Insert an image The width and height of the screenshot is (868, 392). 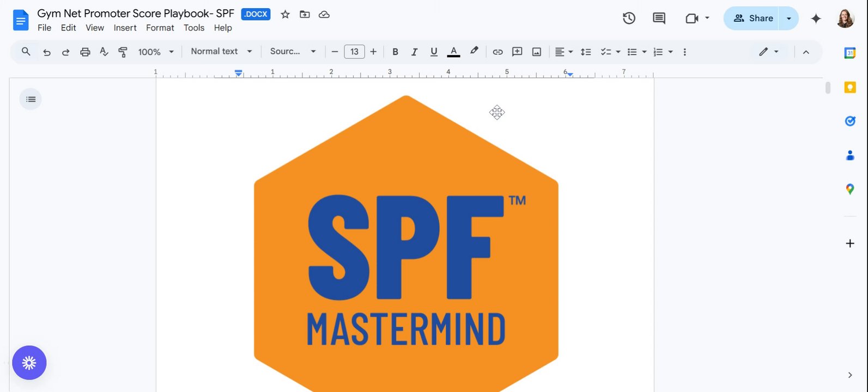(537, 52)
